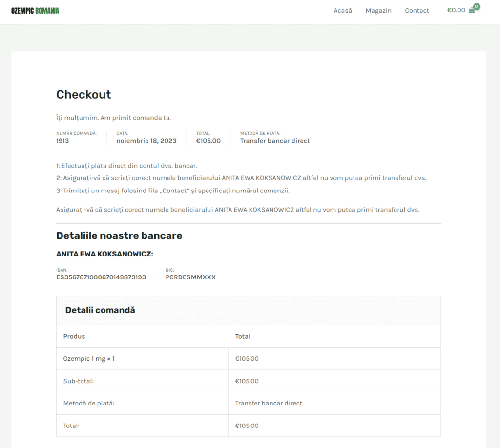Open the shopping cart icon
The image size is (500, 448).
point(472,10)
